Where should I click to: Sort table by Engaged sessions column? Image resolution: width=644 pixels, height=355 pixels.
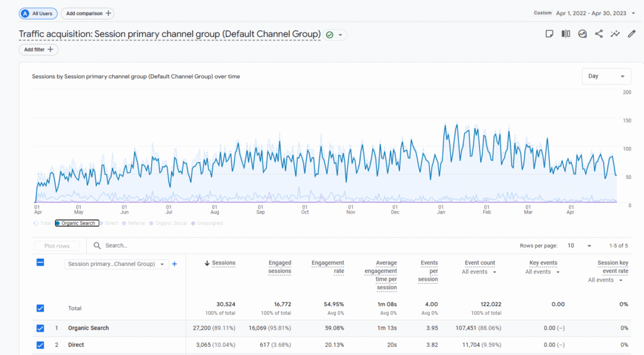coord(280,267)
